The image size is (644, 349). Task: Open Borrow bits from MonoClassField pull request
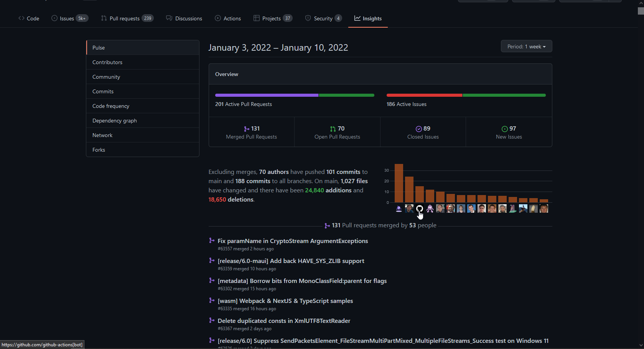(302, 281)
